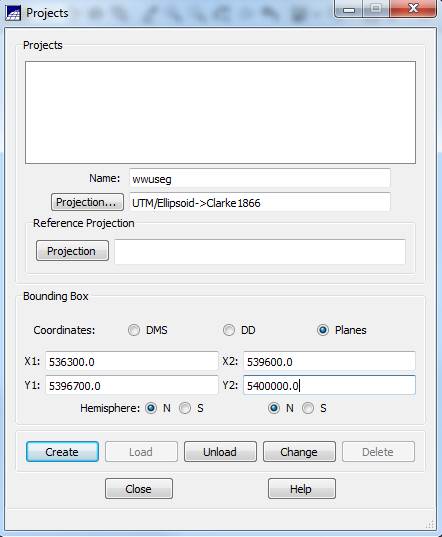Click the Projects window app icon
This screenshot has width=442, height=537.
point(13,13)
